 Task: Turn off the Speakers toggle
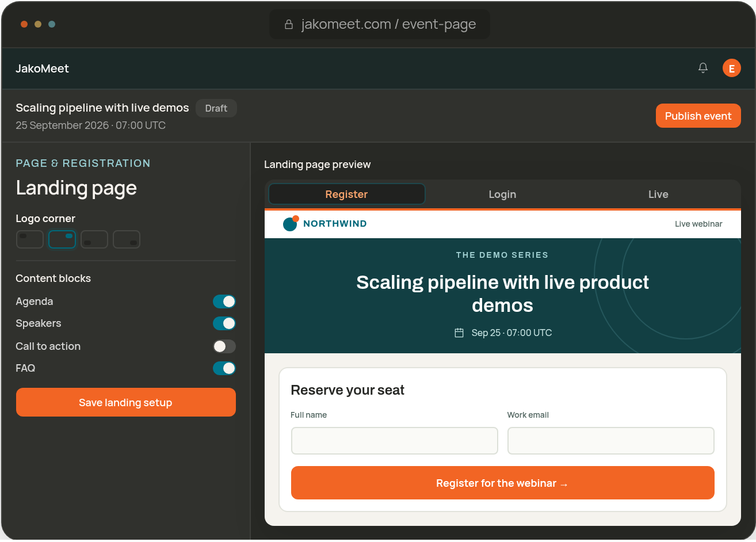[224, 323]
